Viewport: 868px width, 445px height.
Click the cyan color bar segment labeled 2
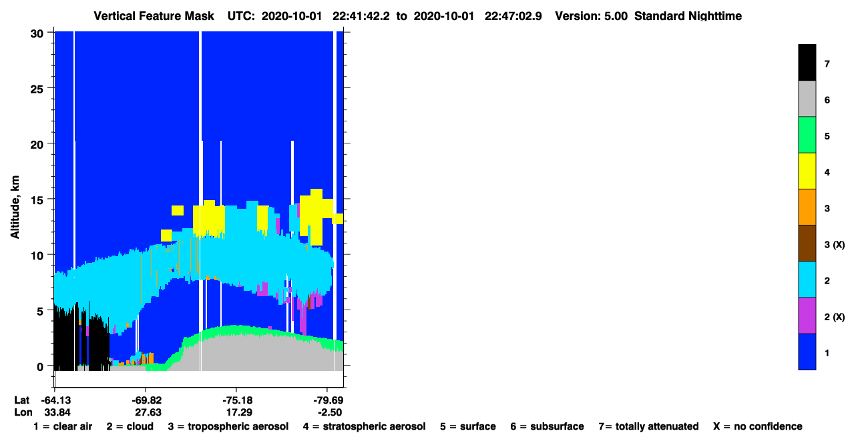tap(807, 279)
